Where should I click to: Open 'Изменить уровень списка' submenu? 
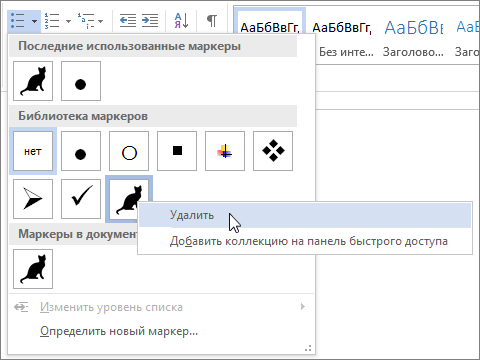tap(161, 307)
